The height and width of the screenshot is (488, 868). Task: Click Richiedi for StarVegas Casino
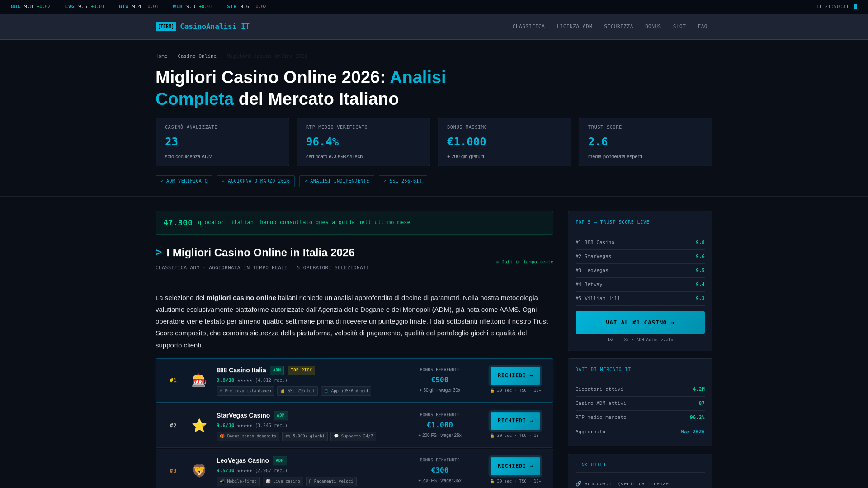click(x=515, y=421)
